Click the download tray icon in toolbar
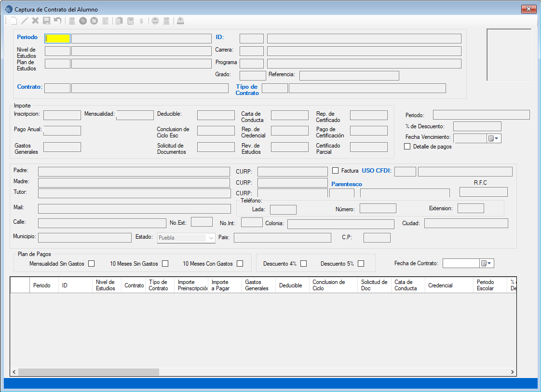Screen dimensions: 541x392 pos(180,21)
